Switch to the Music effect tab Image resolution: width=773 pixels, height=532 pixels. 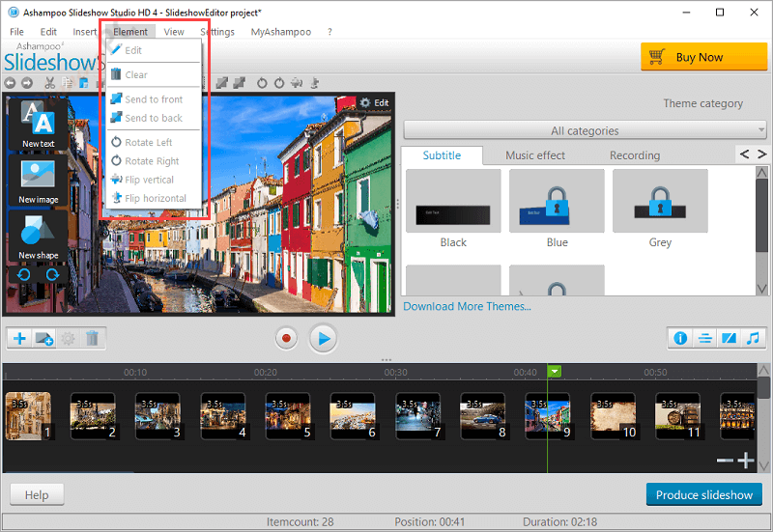click(535, 155)
